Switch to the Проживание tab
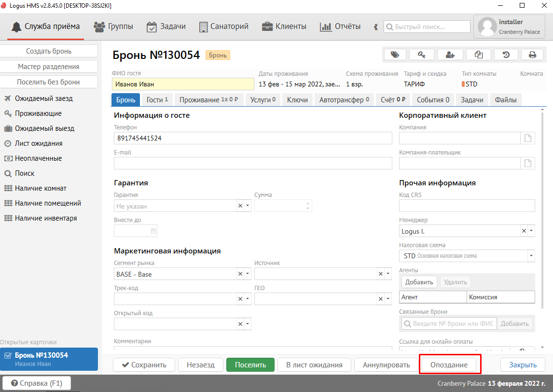Screen dimensions: 553x392 click(208, 100)
